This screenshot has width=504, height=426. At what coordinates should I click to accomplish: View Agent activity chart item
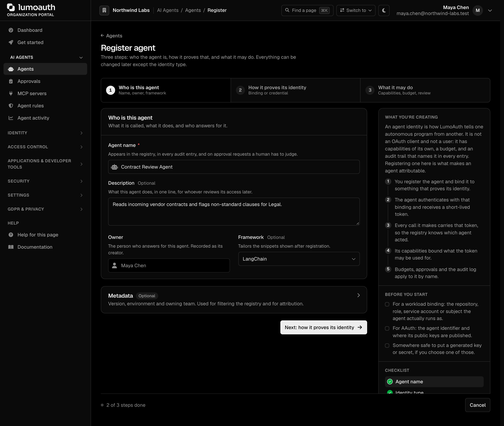pyautogui.click(x=45, y=118)
